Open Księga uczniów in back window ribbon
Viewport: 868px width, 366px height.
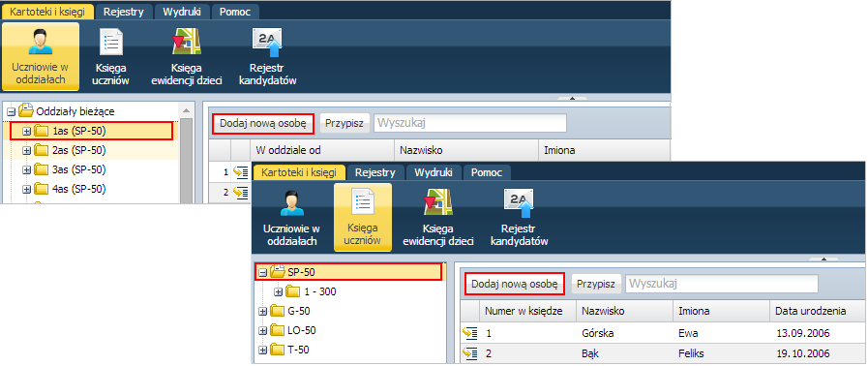point(110,56)
